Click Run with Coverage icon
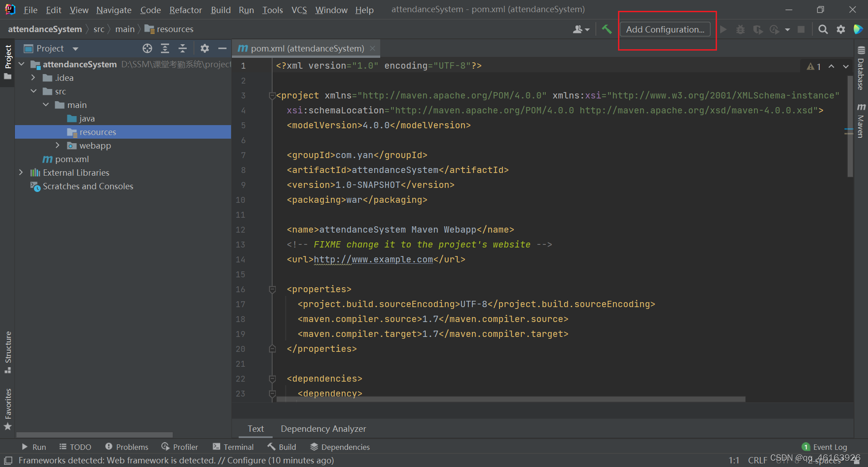This screenshot has height=467, width=868. pos(758,29)
